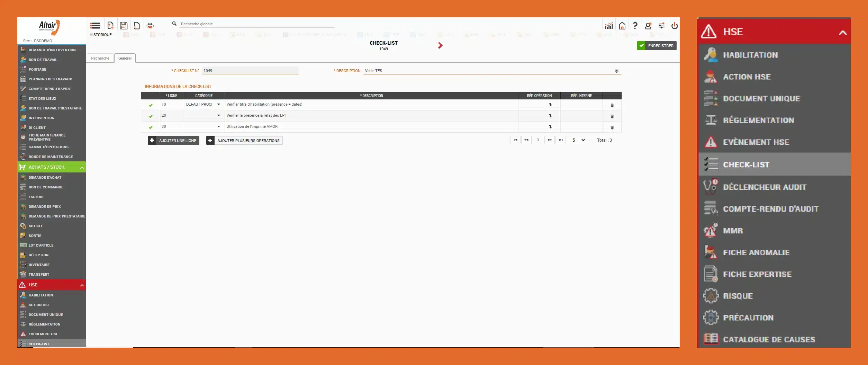The width and height of the screenshot is (868, 365).
Task: Open Déclencheur Audit in the enlarged HSE panel
Action: [x=774, y=187]
